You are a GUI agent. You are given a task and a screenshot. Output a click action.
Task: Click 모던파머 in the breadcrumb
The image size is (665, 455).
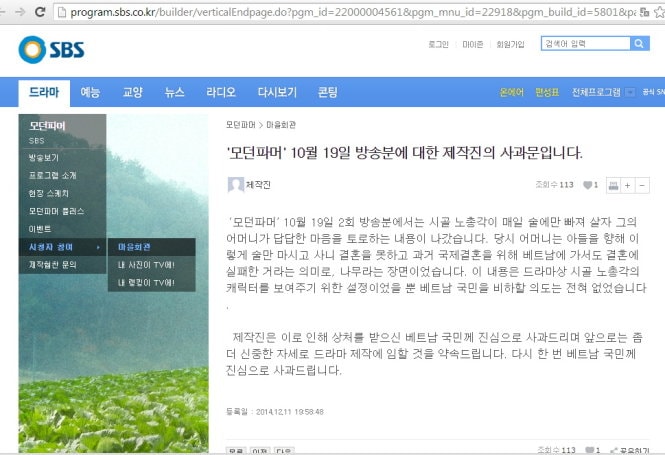pos(241,125)
